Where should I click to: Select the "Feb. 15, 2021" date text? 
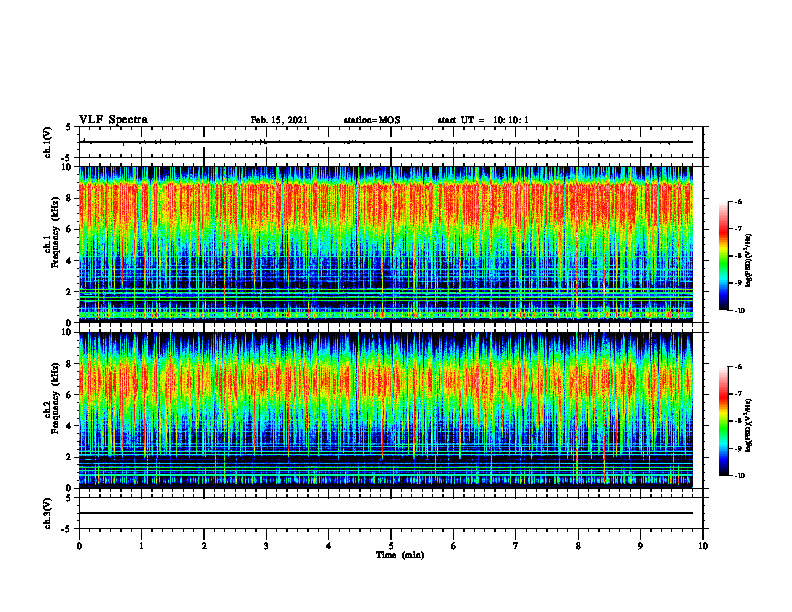[279, 120]
